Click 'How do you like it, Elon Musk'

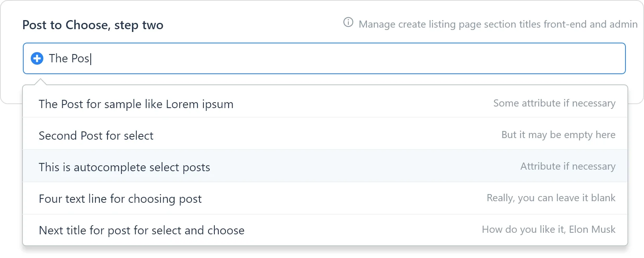[x=549, y=229]
